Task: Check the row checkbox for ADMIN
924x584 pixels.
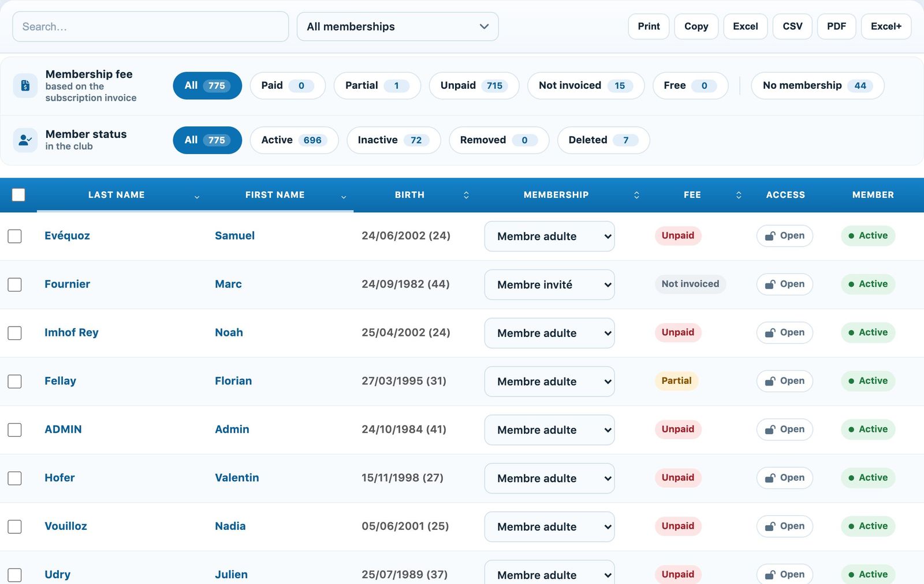Action: [x=15, y=430]
